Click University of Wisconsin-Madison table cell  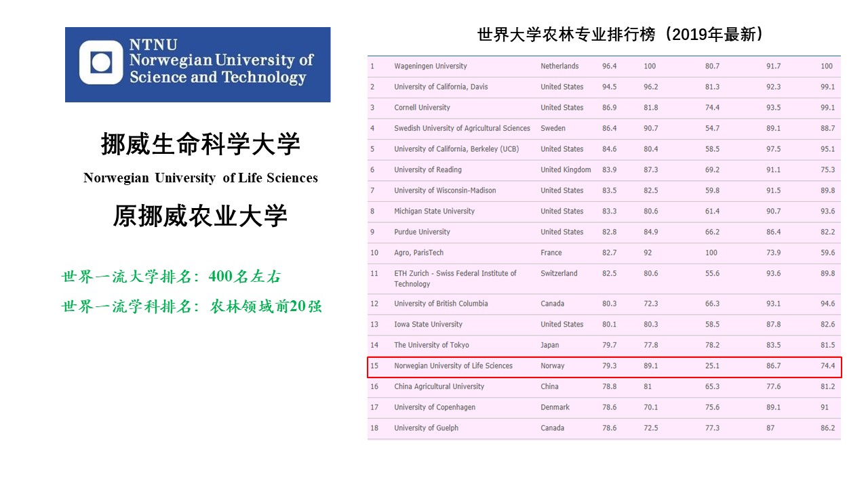tap(445, 190)
